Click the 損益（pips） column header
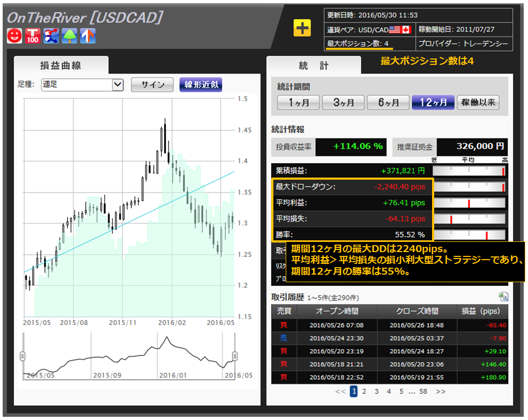Image resolution: width=528 pixels, height=420 pixels. click(x=481, y=311)
